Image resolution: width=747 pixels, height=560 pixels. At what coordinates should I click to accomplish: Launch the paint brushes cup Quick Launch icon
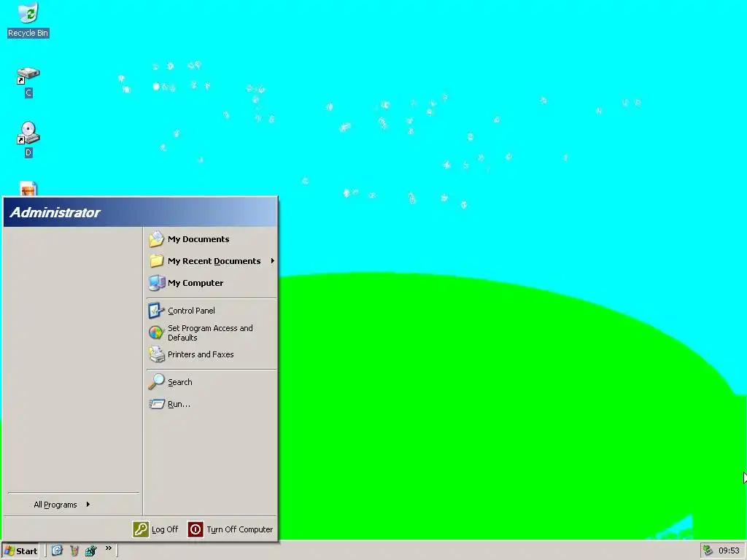coord(74,551)
